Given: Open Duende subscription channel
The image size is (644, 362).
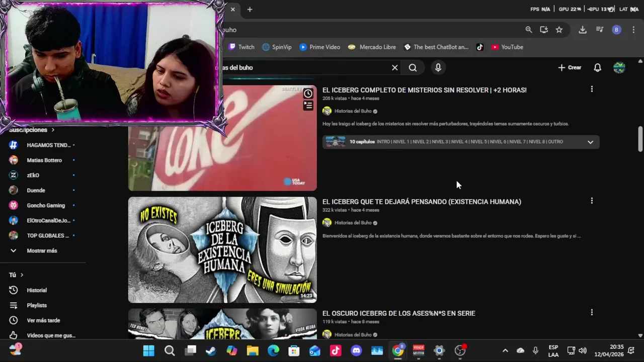Looking at the screenshot, I should [43, 190].
